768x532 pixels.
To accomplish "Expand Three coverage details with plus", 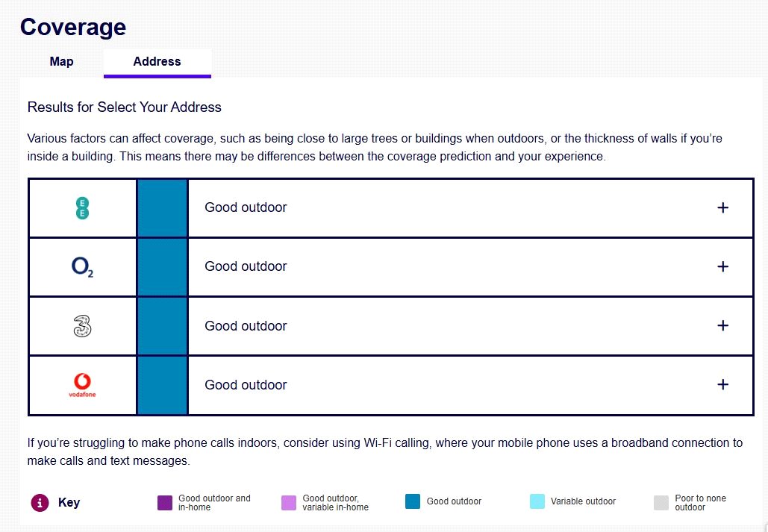I will pyautogui.click(x=722, y=326).
